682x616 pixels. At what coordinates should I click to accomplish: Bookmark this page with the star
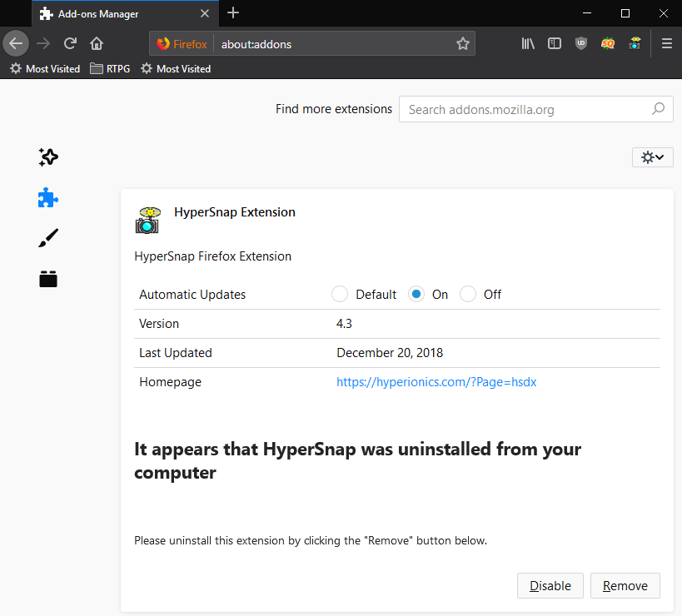pos(463,43)
